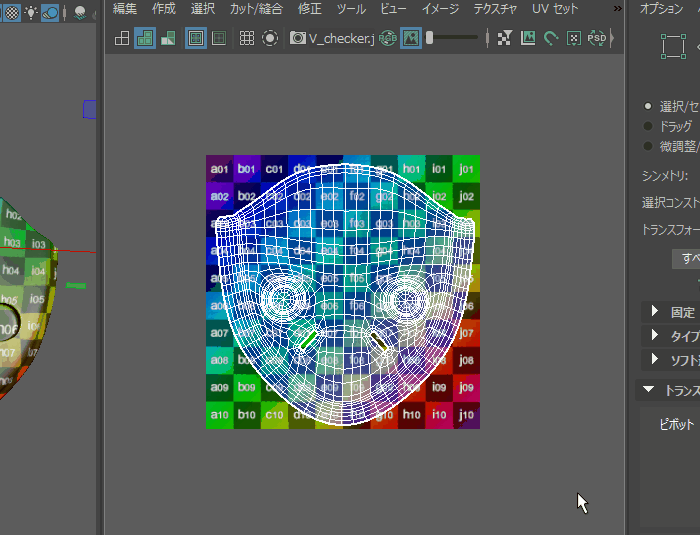Open the 作成 menu

coord(163,8)
